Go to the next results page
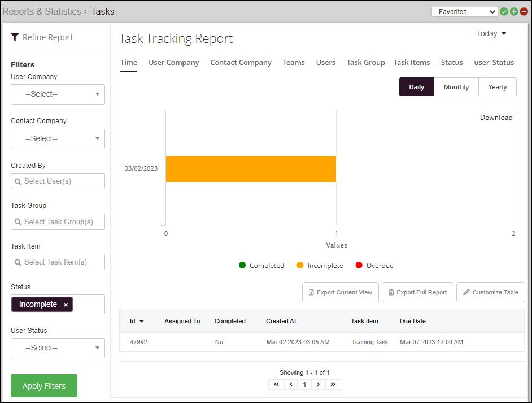The image size is (532, 403). 319,384
